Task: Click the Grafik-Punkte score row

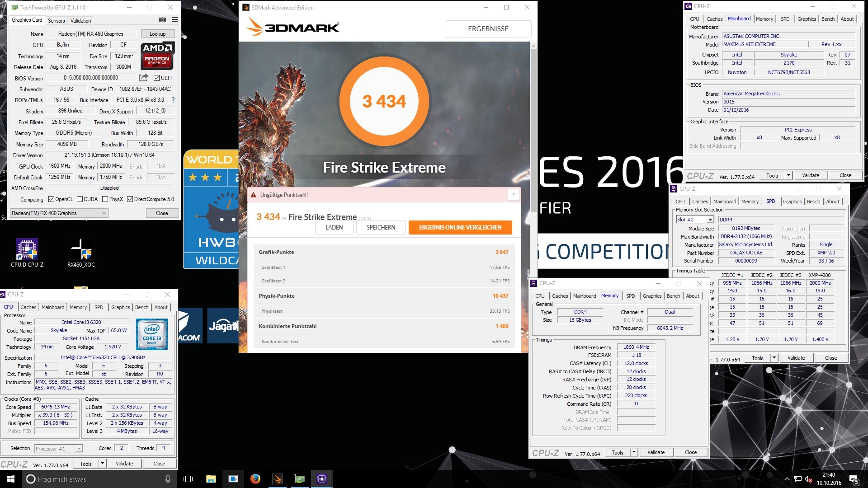Action: (x=384, y=252)
